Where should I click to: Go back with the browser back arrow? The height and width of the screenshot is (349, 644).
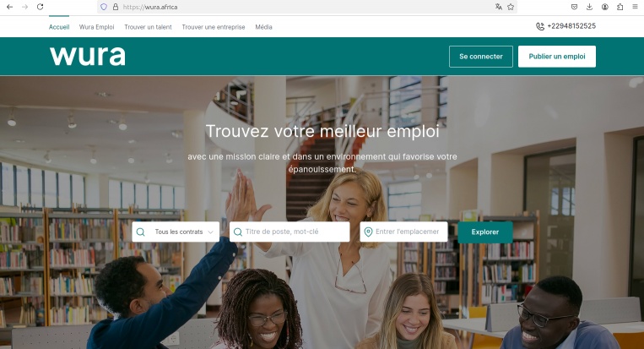coord(9,7)
